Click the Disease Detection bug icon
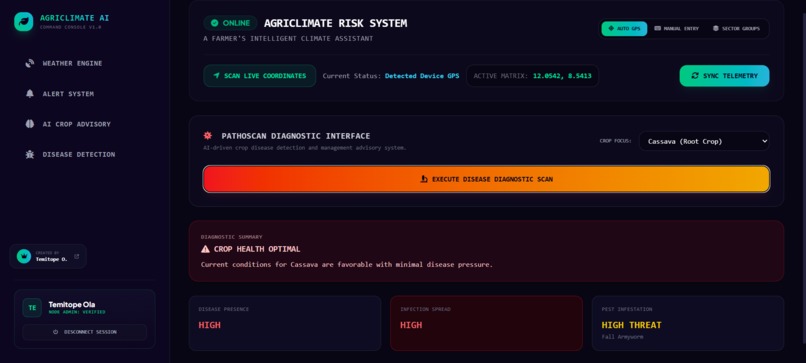The image size is (806, 363). click(30, 154)
